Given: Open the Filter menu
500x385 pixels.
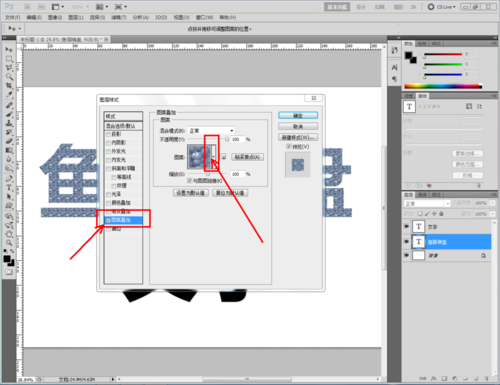Looking at the screenshot, I should tap(119, 17).
